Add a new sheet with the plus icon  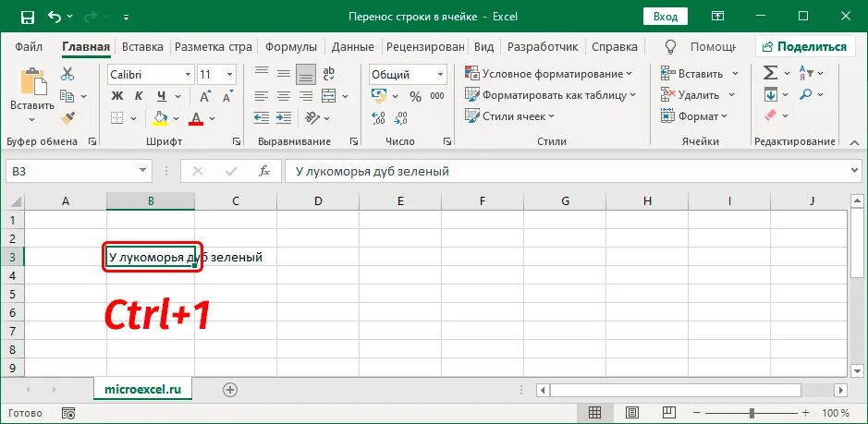click(230, 390)
